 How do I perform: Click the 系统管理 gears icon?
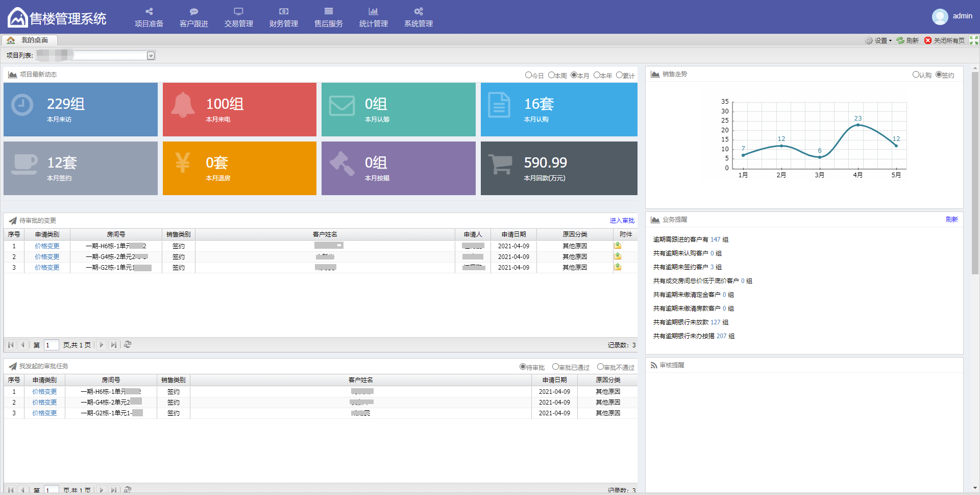tap(419, 11)
